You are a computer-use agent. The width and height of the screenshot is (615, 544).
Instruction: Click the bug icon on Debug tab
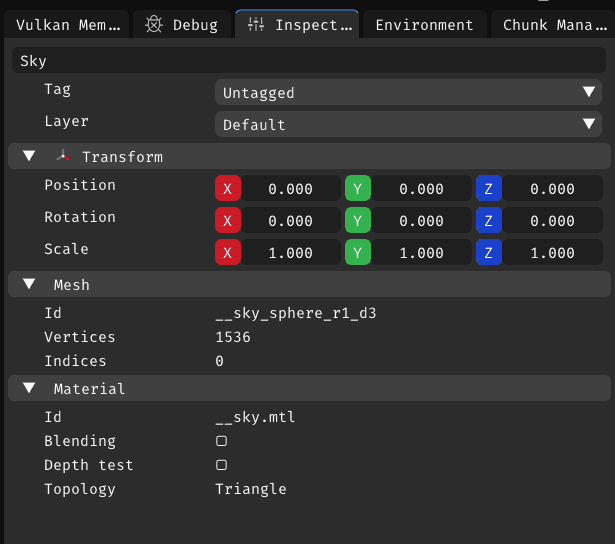click(154, 25)
